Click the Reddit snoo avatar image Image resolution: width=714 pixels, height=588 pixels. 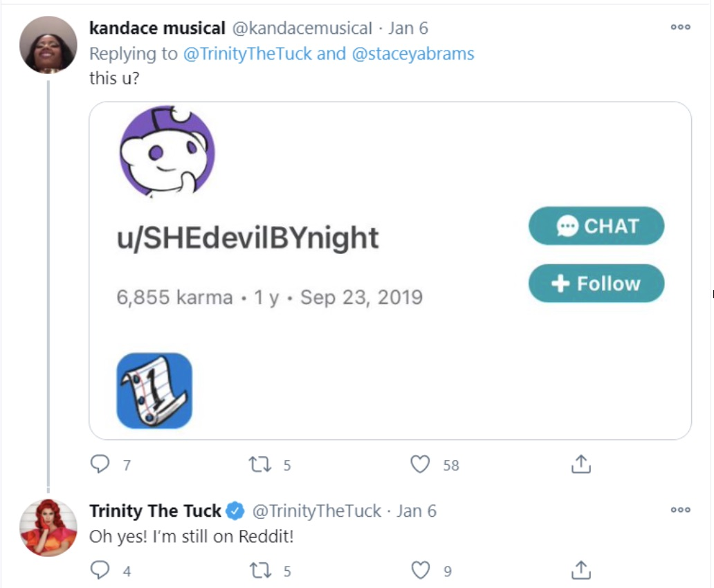167,152
